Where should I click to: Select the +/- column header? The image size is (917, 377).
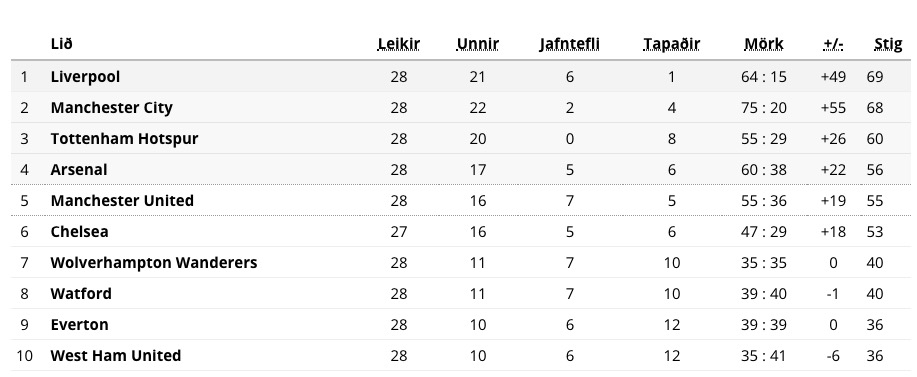pos(833,44)
